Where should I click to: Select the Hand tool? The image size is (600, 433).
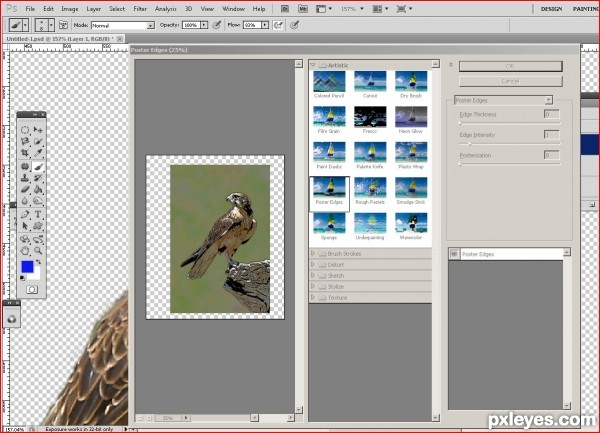coord(25,251)
